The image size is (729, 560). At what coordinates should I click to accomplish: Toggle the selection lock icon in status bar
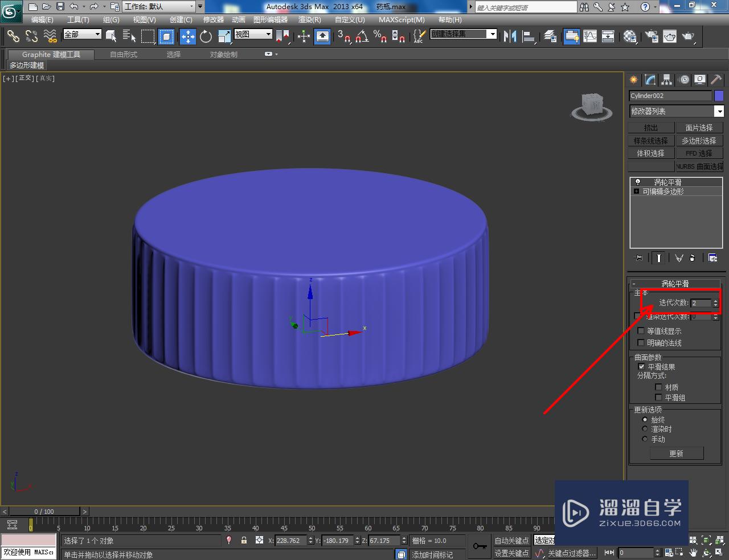[x=244, y=540]
